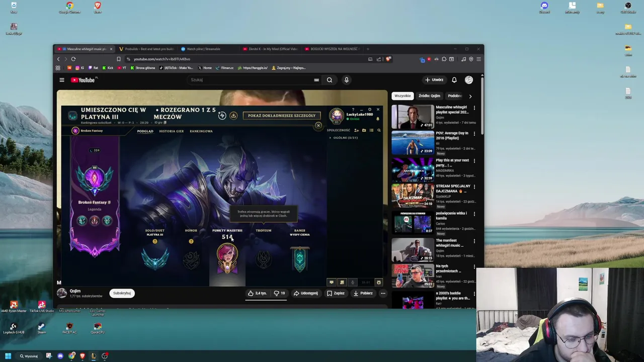Open a new browser tab
Image resolution: width=644 pixels, height=362 pixels.
tap(368, 49)
